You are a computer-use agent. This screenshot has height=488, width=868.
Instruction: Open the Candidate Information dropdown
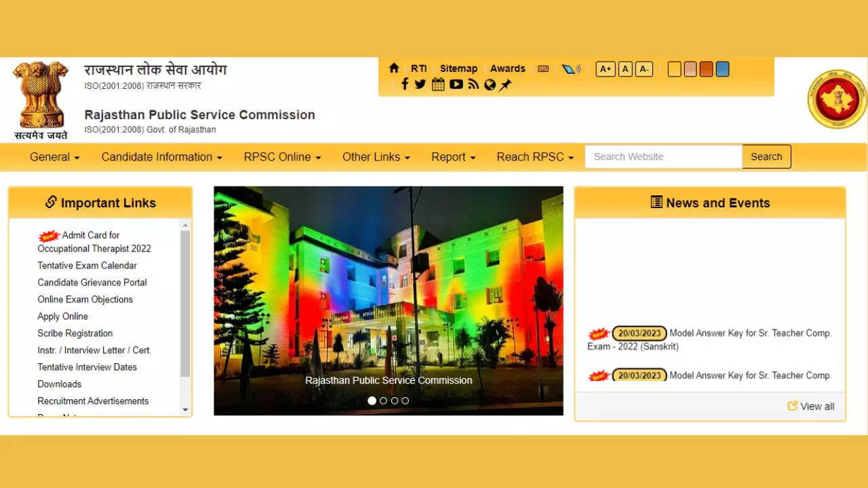pyautogui.click(x=161, y=157)
